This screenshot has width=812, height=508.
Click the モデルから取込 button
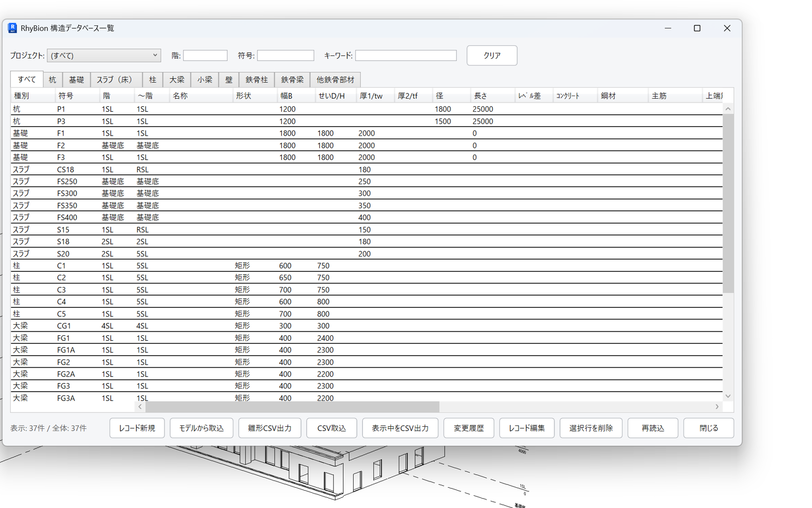click(x=201, y=428)
